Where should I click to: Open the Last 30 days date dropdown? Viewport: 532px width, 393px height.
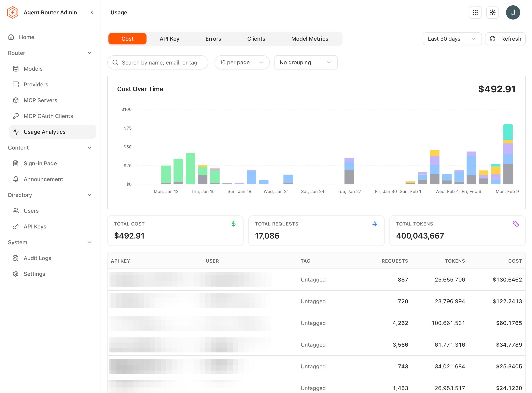452,39
